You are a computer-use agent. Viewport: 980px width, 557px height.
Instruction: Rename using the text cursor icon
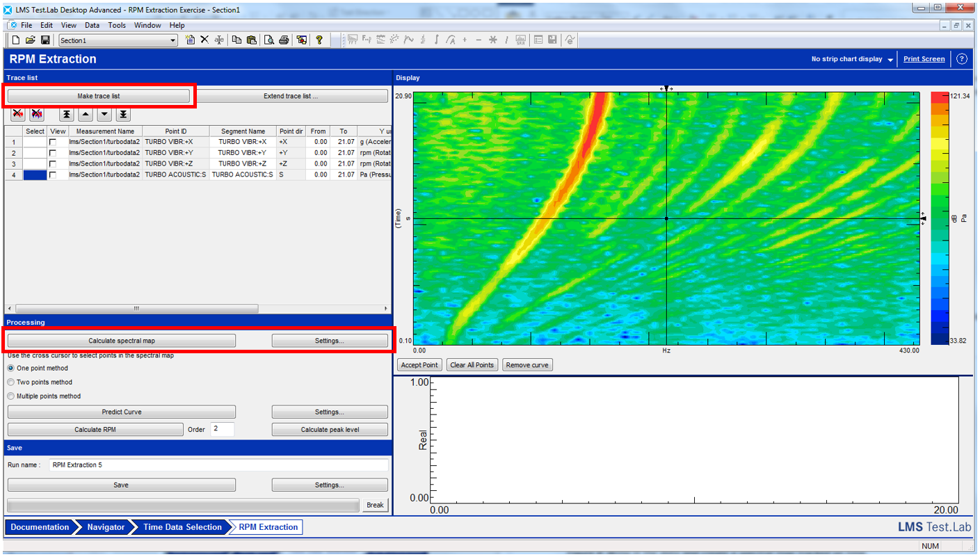point(219,40)
